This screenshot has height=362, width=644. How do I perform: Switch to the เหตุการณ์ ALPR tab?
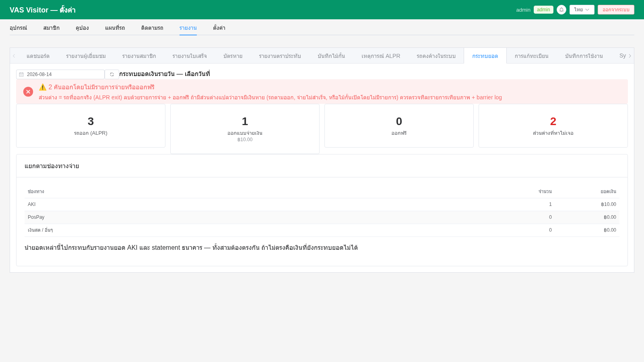[x=381, y=56]
